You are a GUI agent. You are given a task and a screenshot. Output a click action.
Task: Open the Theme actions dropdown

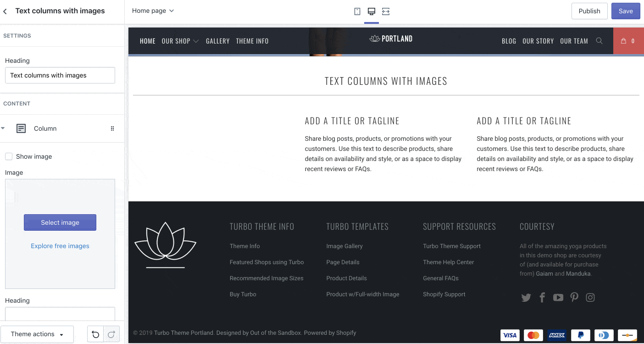tap(37, 334)
